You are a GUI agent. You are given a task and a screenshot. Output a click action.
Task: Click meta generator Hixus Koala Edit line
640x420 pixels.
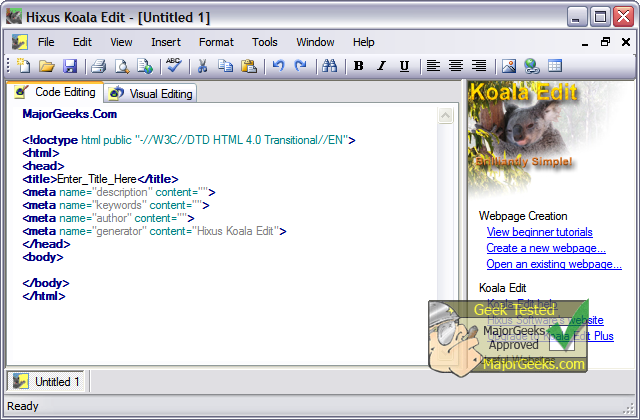tap(154, 231)
